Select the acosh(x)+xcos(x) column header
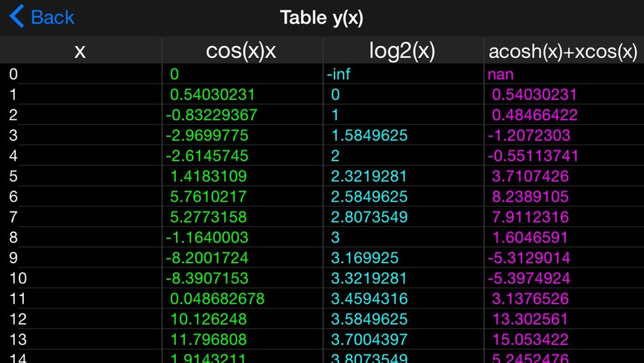The width and height of the screenshot is (644, 363). click(x=563, y=52)
